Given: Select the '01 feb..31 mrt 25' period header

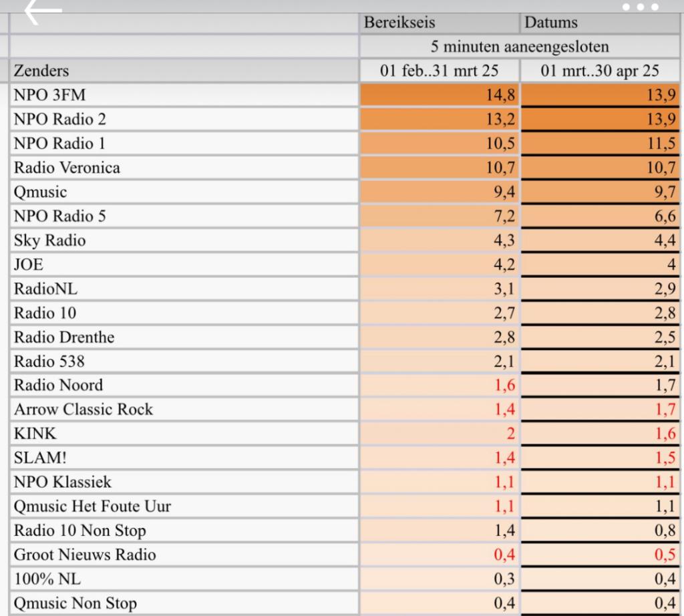Looking at the screenshot, I should (440, 71).
